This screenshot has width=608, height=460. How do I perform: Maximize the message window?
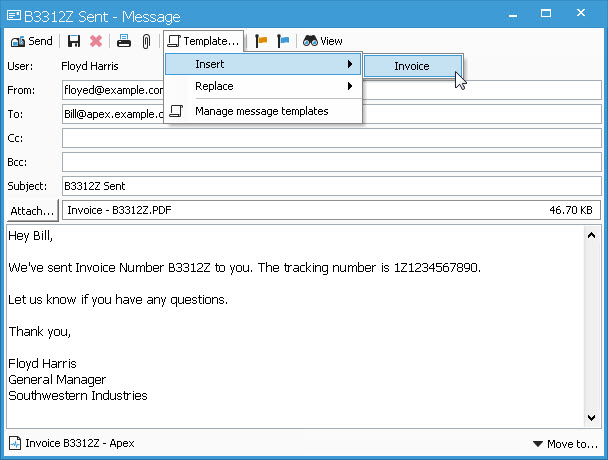pos(546,14)
